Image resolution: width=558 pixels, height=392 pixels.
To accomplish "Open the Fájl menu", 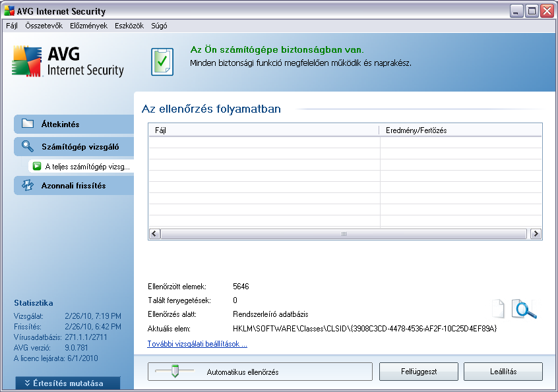I will point(12,26).
